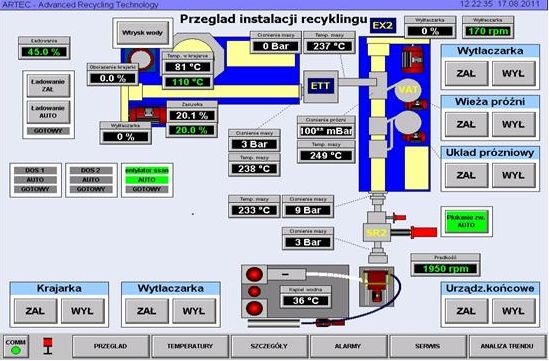549x361 pixels.
Task: Click Ładowanie ZAŁ button
Action: pos(48,85)
